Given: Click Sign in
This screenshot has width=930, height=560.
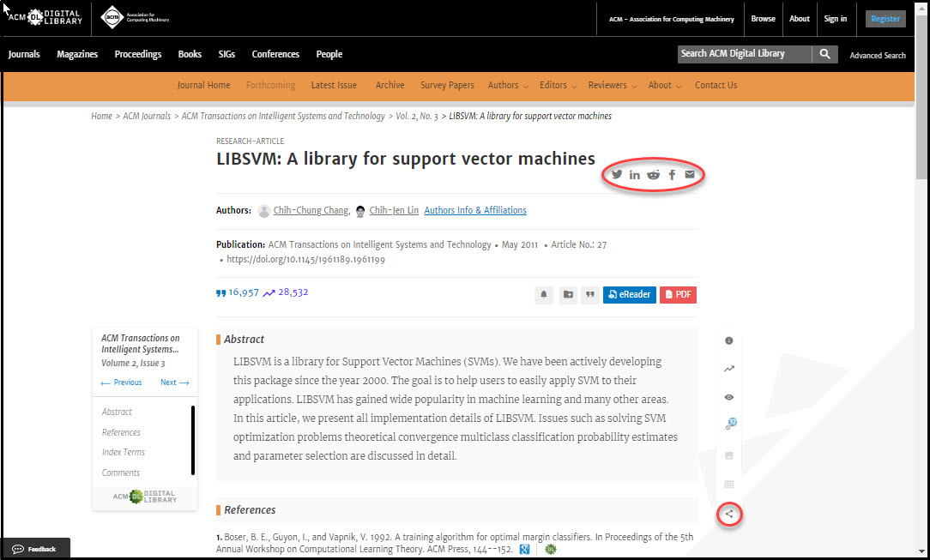Looking at the screenshot, I should point(835,19).
